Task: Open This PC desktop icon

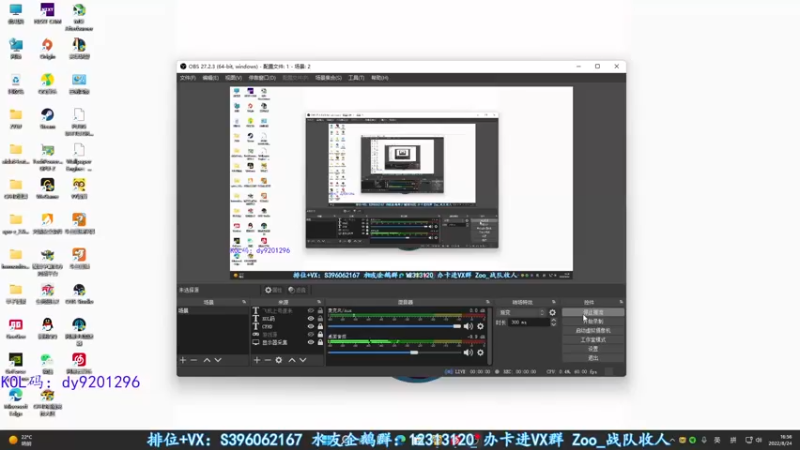Action: 16,14
